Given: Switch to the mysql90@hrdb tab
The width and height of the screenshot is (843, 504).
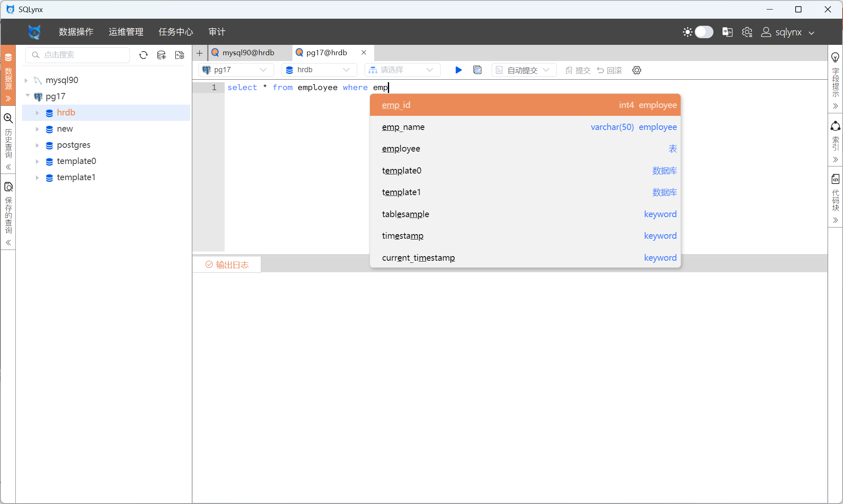Looking at the screenshot, I should [x=248, y=53].
